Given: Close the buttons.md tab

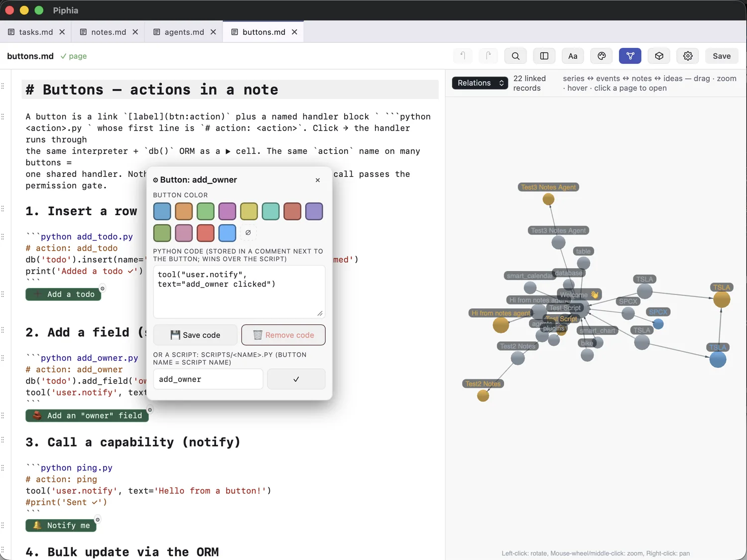Looking at the screenshot, I should coord(295,32).
